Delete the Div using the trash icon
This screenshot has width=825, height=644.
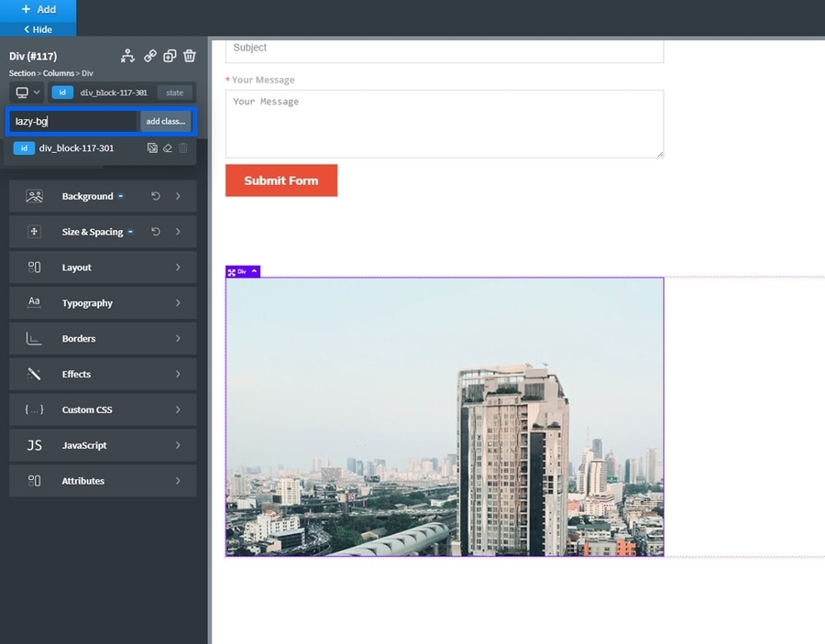pos(189,56)
